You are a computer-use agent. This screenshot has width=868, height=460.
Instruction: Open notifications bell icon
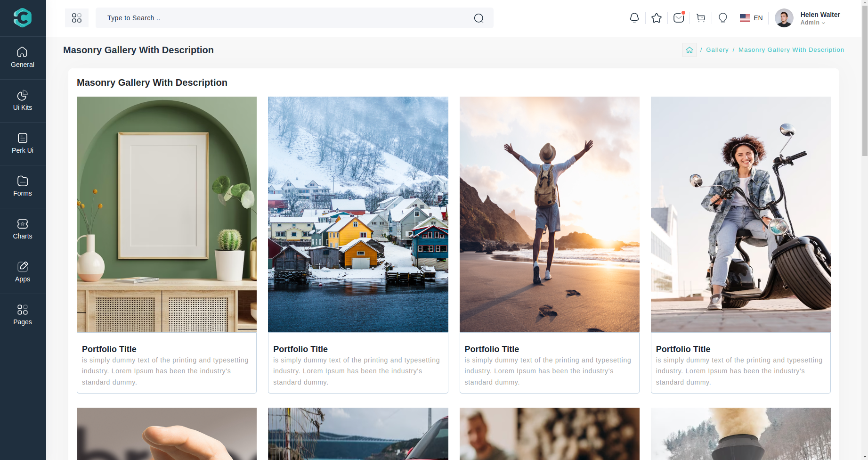point(634,18)
